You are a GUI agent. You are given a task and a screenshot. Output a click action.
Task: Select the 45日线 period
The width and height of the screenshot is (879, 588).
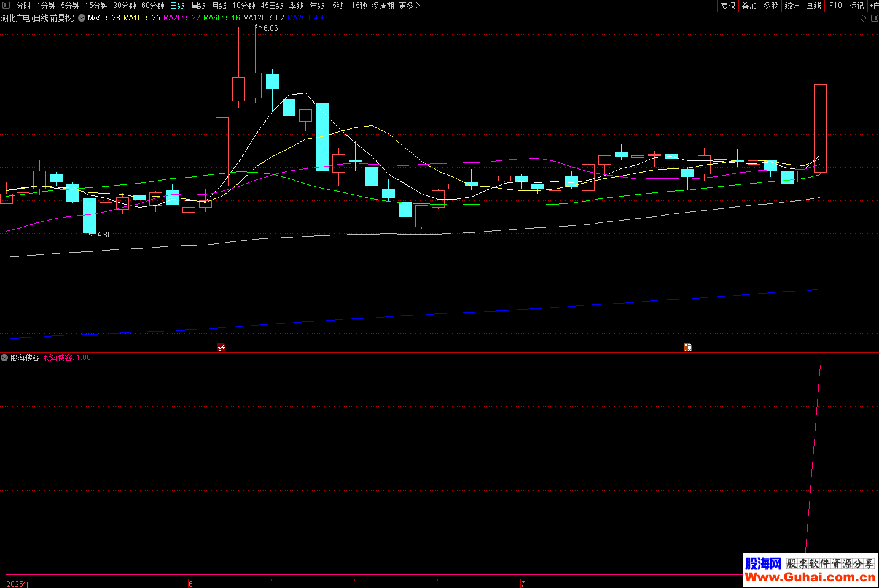tap(272, 6)
